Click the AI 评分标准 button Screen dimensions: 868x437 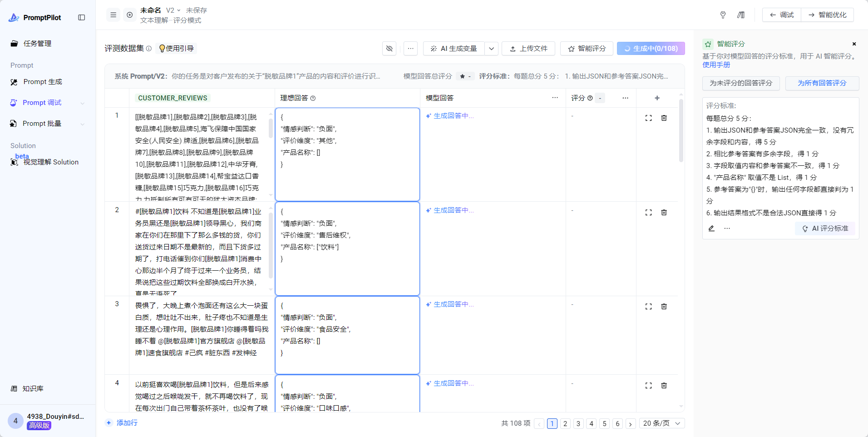pyautogui.click(x=825, y=228)
